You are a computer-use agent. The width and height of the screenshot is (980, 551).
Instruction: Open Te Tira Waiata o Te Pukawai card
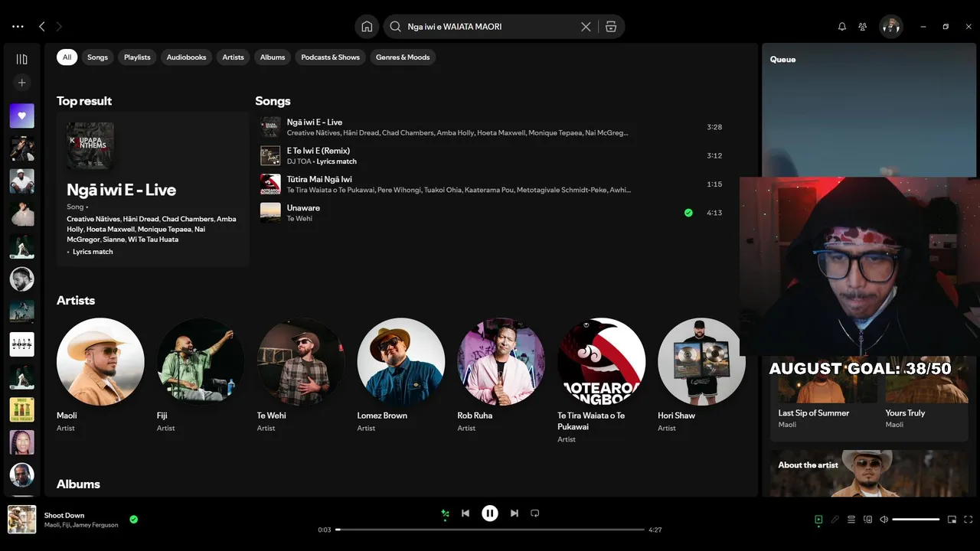[x=602, y=380]
